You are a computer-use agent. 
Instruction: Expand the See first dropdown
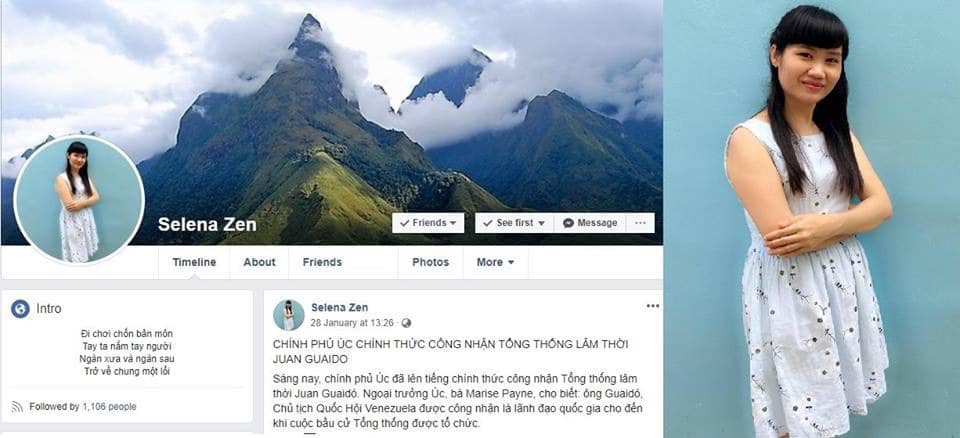tap(514, 223)
